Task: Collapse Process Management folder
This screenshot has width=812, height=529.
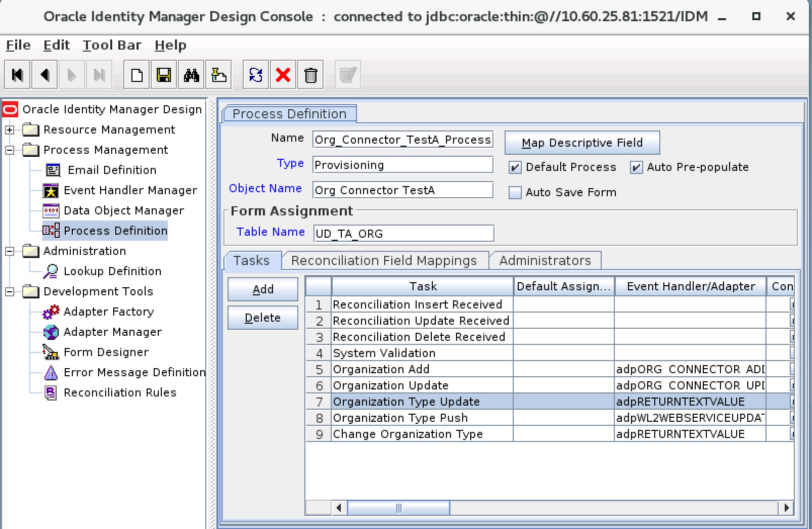Action: [10, 150]
